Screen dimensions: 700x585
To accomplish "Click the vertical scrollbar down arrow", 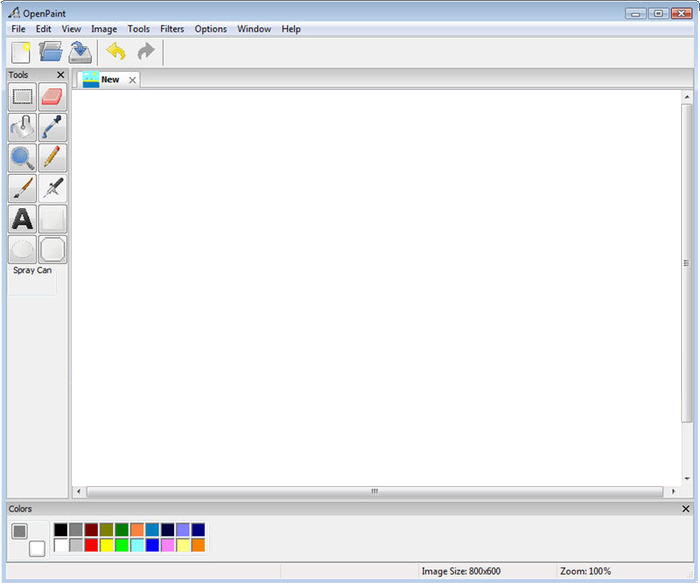I will coord(687,479).
